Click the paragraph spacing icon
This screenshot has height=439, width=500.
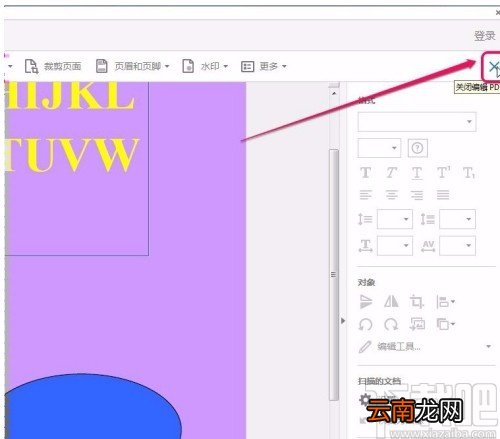(427, 219)
